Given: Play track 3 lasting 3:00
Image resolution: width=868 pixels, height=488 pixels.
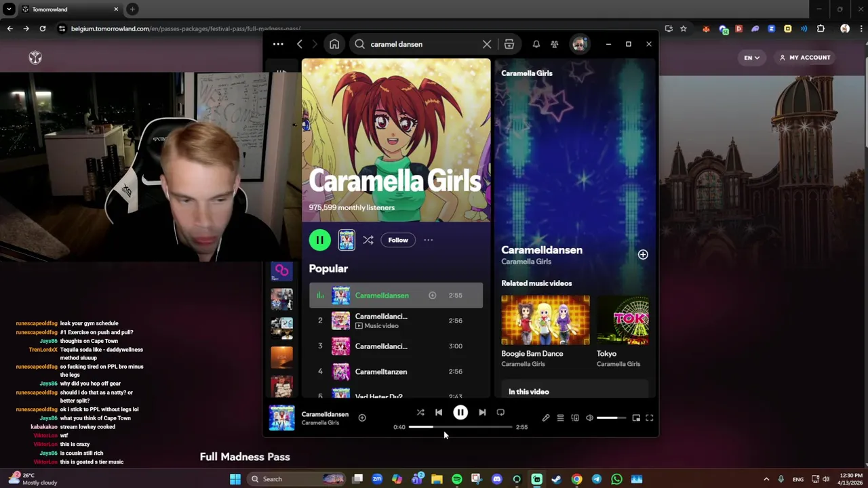Looking at the screenshot, I should pos(396,346).
